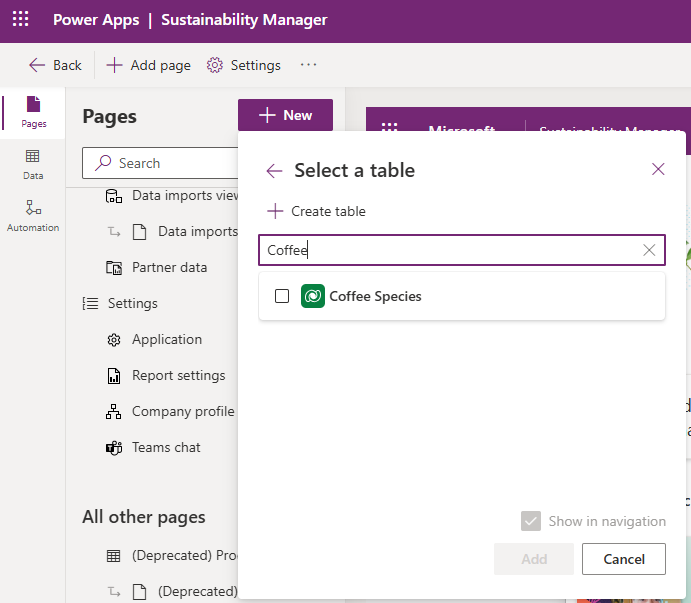
Task: Switch to the Automation sidebar tab
Action: click(x=33, y=216)
